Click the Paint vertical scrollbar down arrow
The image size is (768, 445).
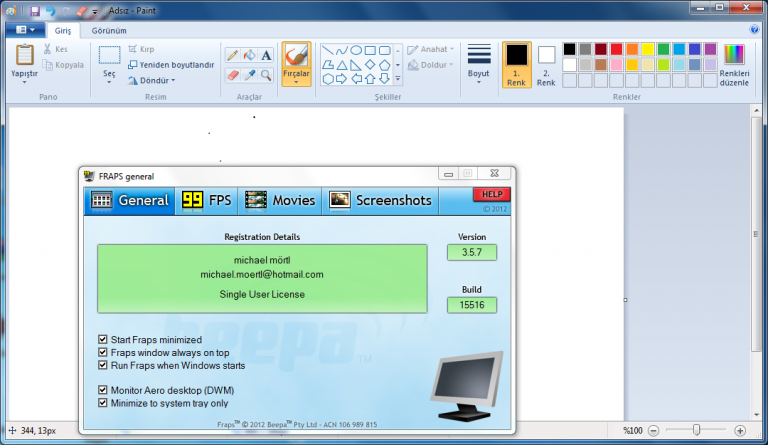click(756, 415)
